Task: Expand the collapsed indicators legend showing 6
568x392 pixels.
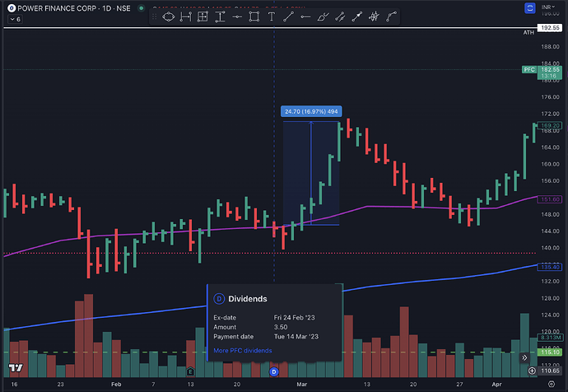Action: [15, 19]
